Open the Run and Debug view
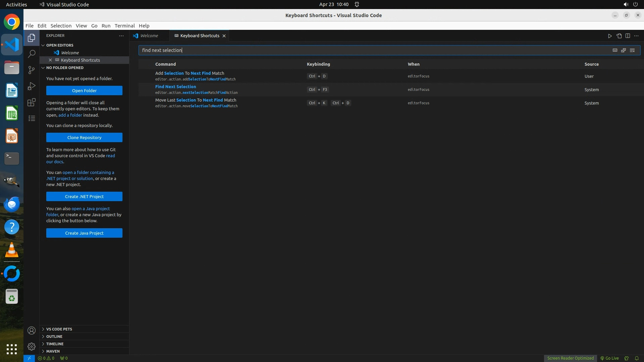The image size is (644, 362). click(32, 86)
